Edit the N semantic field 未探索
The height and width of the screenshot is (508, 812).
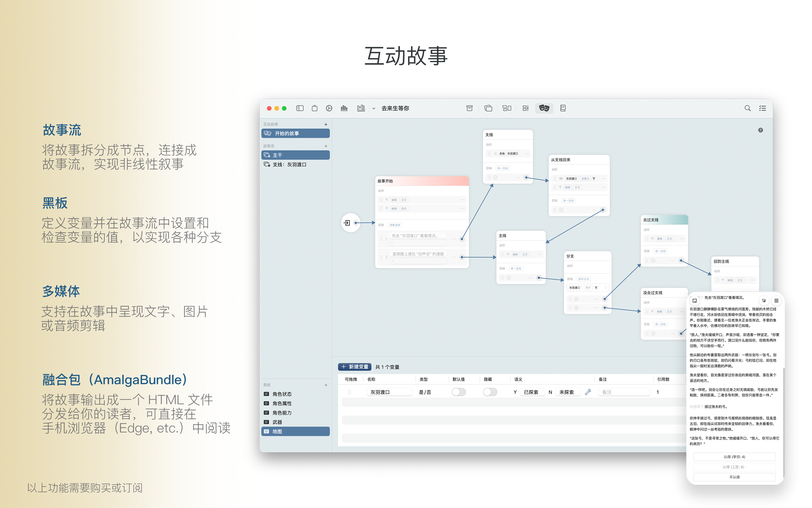pyautogui.click(x=568, y=392)
